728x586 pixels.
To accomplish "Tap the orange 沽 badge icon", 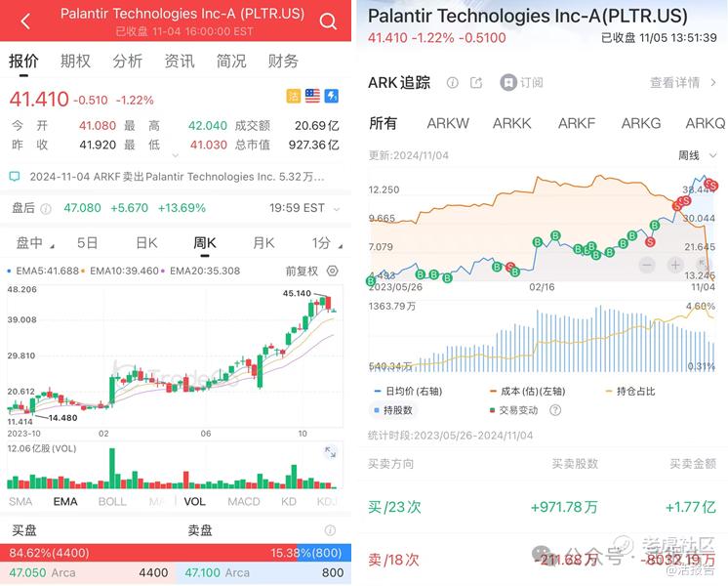I will 293,96.
